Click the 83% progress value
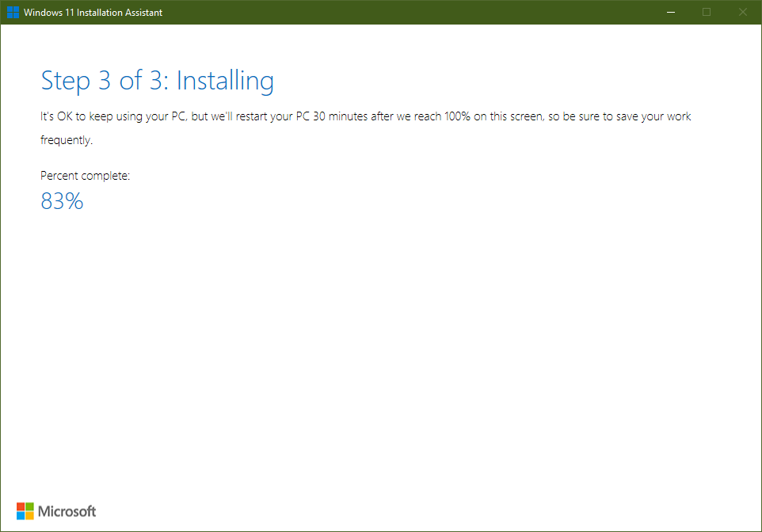 point(63,201)
